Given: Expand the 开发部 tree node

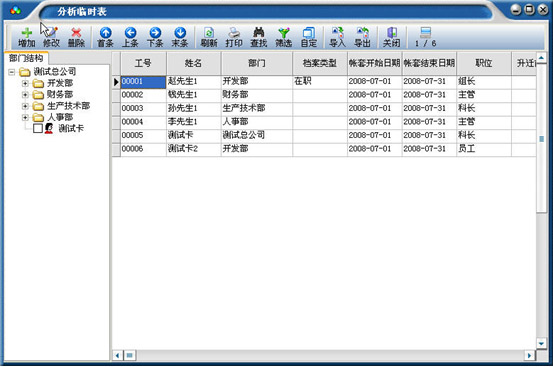Looking at the screenshot, I should [25, 83].
